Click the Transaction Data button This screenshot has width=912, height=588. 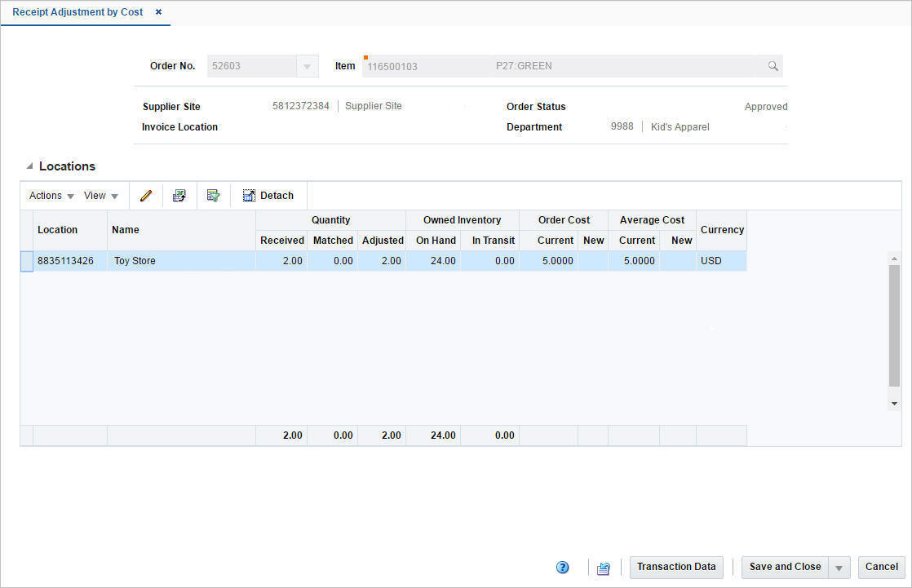tap(675, 567)
